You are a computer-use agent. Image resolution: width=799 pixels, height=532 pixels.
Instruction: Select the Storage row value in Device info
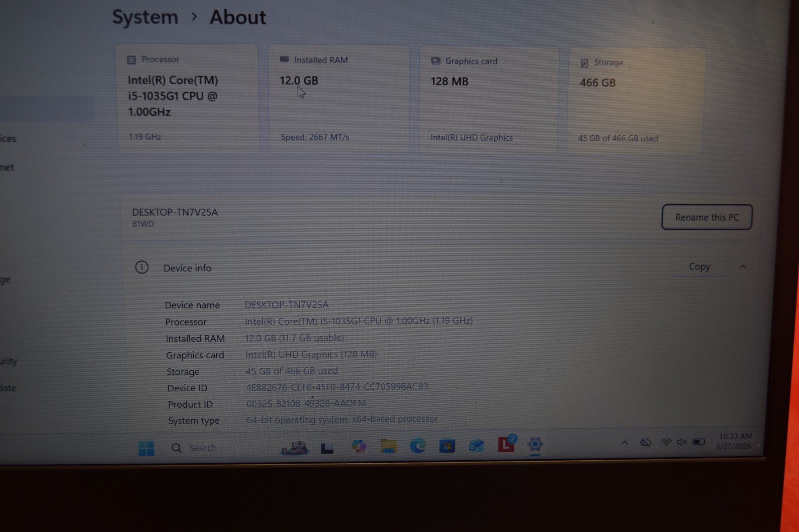pyautogui.click(x=292, y=371)
